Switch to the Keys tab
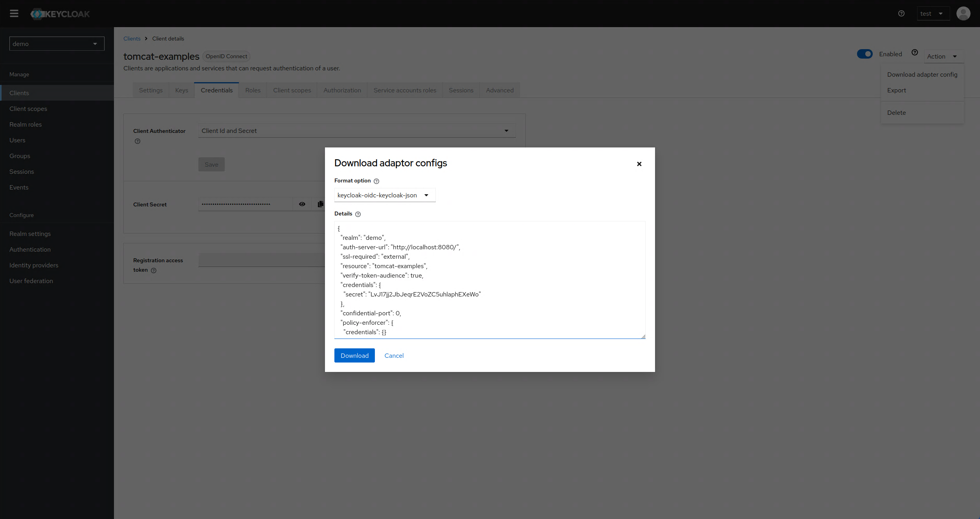This screenshot has width=980, height=519. tap(182, 90)
